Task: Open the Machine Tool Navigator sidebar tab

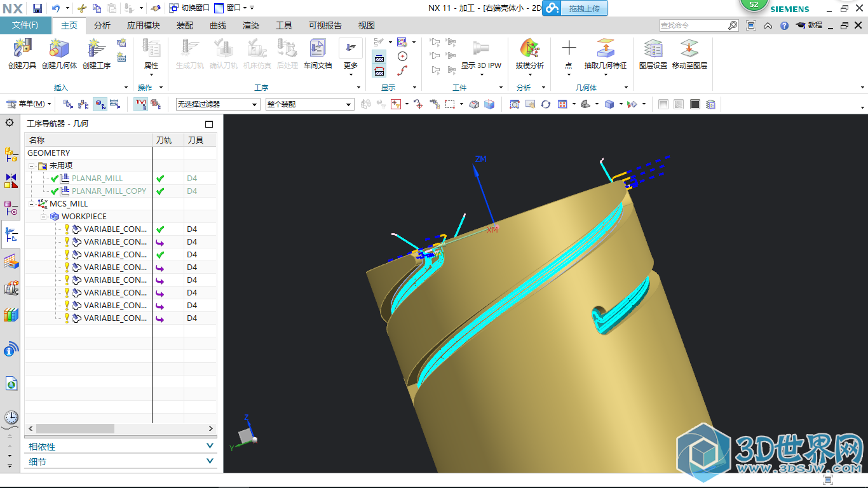Action: (x=11, y=288)
